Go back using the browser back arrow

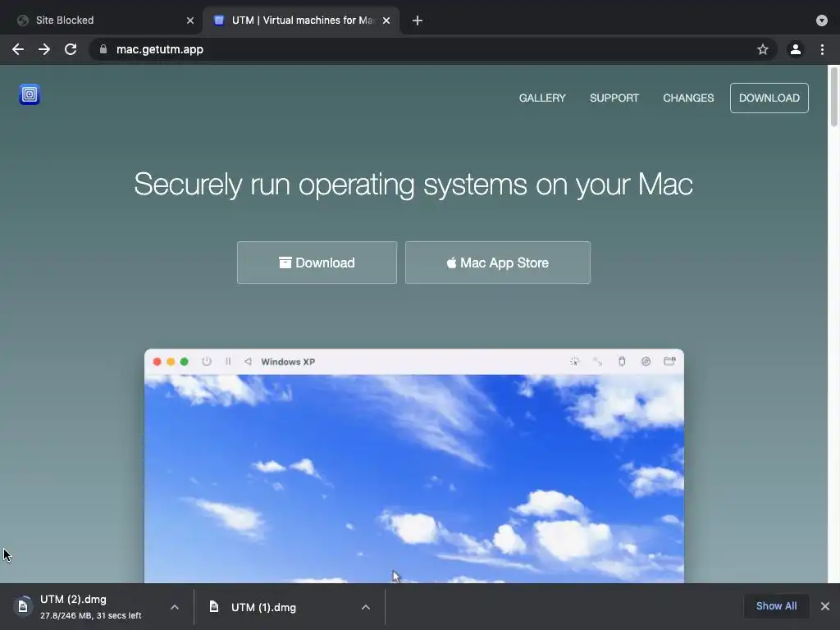(18, 49)
